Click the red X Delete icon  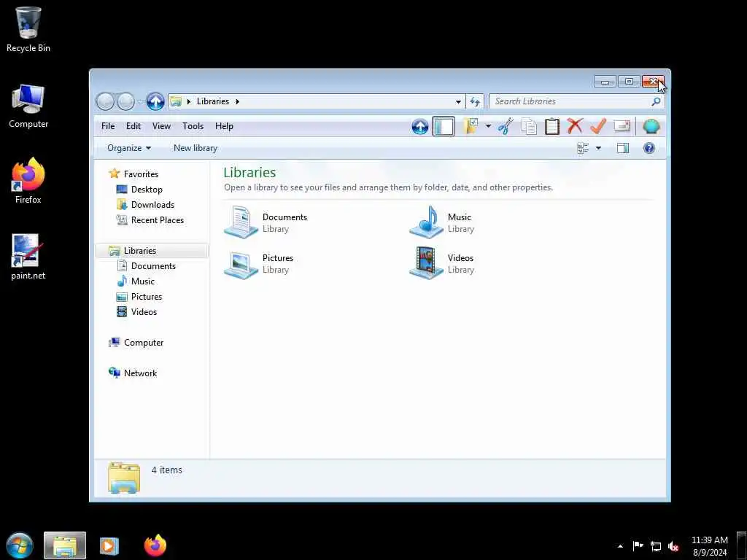coord(575,126)
